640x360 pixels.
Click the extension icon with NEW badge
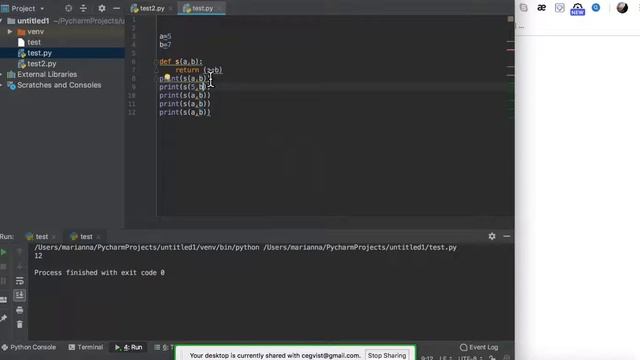point(578,9)
